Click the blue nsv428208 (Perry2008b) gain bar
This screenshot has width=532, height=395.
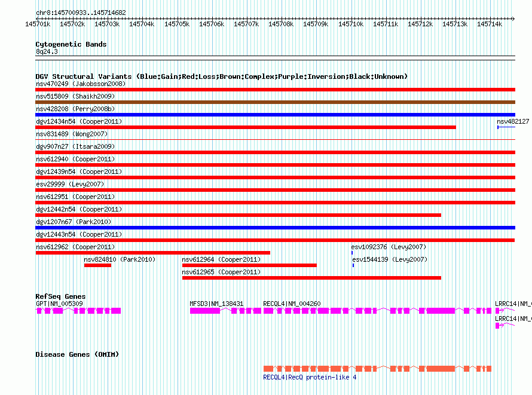[275, 115]
